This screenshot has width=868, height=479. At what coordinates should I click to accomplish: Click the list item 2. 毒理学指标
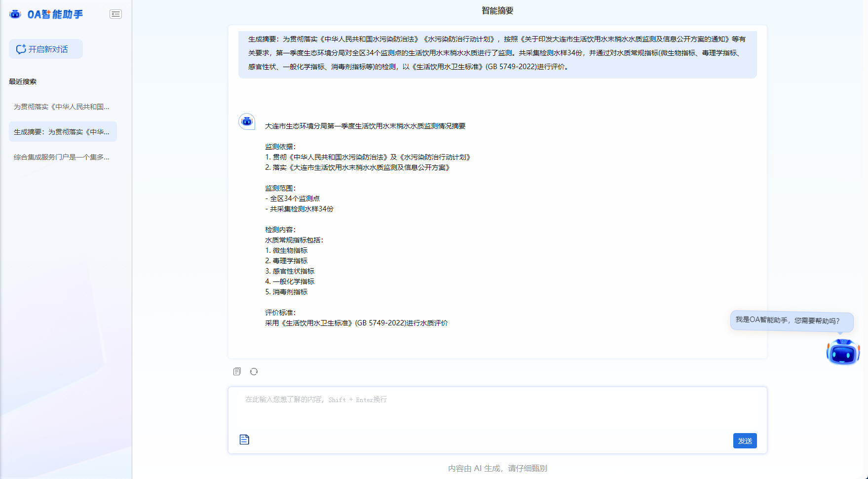coord(286,261)
